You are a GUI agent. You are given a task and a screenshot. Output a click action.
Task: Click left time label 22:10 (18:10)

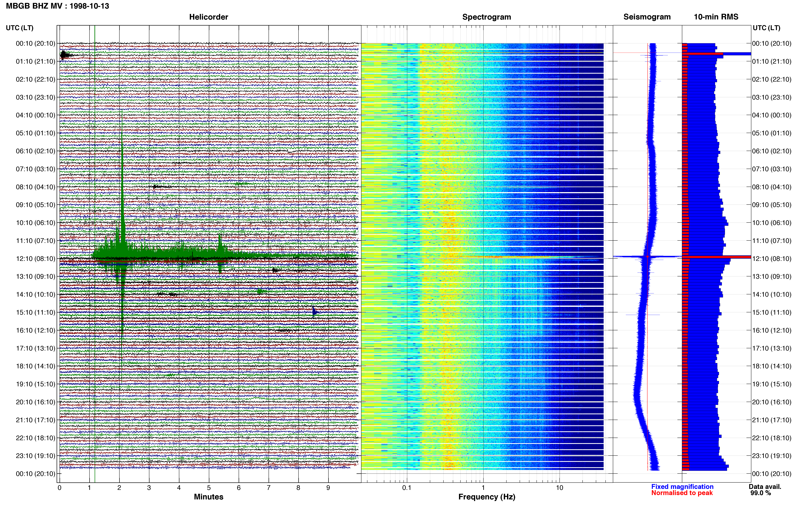point(35,438)
